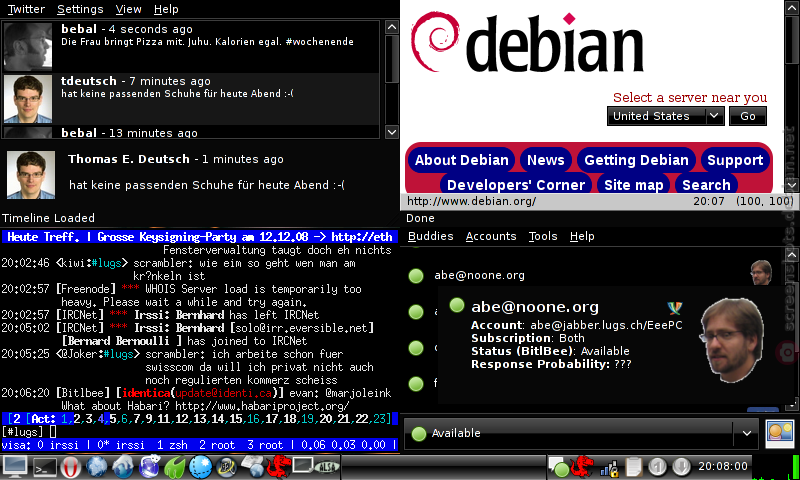Click the Twitter timeline scroll down arrow
800x480 pixels.
pos(392,132)
